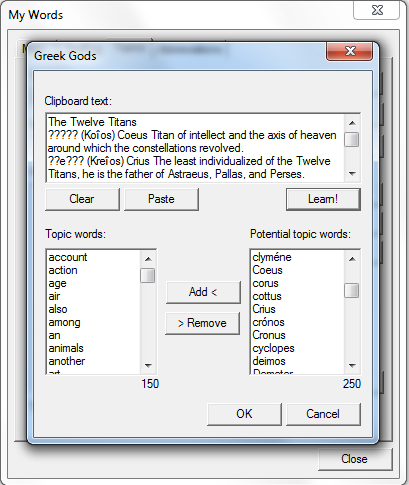Paste clipboard text with Paste button
The image size is (409, 485).
pyautogui.click(x=161, y=199)
